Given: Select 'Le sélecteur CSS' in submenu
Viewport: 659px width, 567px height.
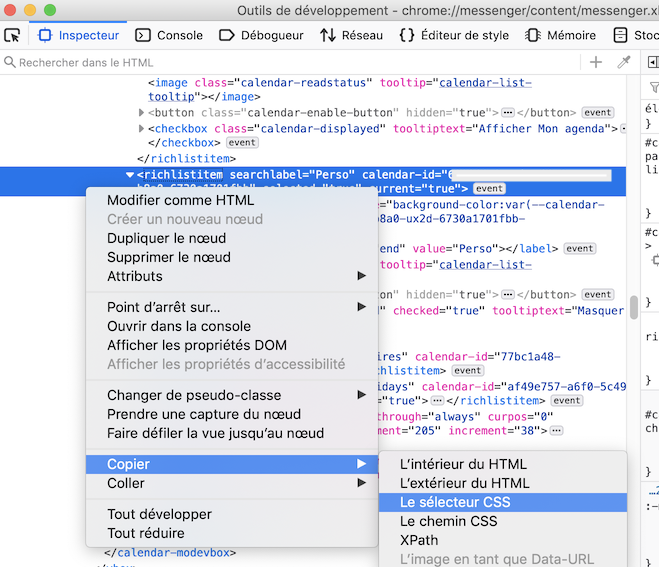Looking at the screenshot, I should [455, 502].
